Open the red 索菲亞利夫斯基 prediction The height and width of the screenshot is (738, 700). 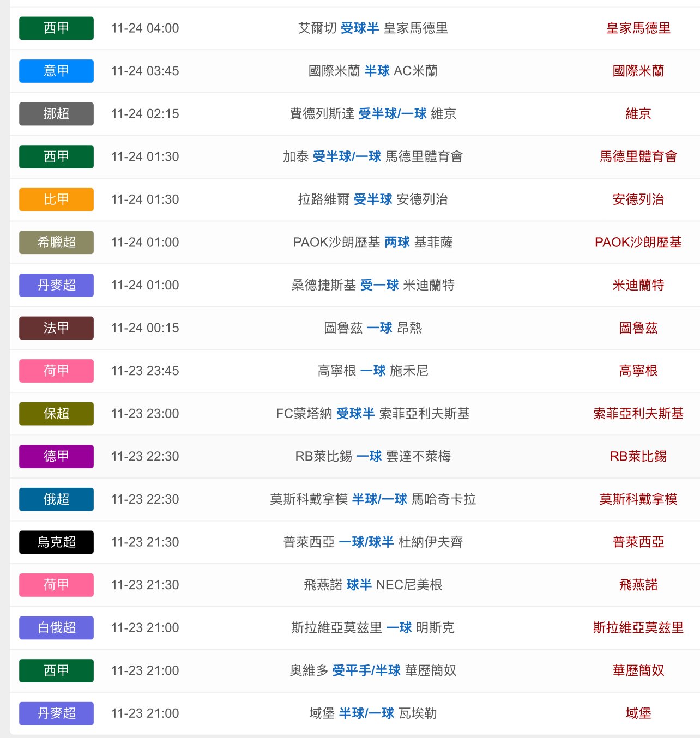[638, 414]
